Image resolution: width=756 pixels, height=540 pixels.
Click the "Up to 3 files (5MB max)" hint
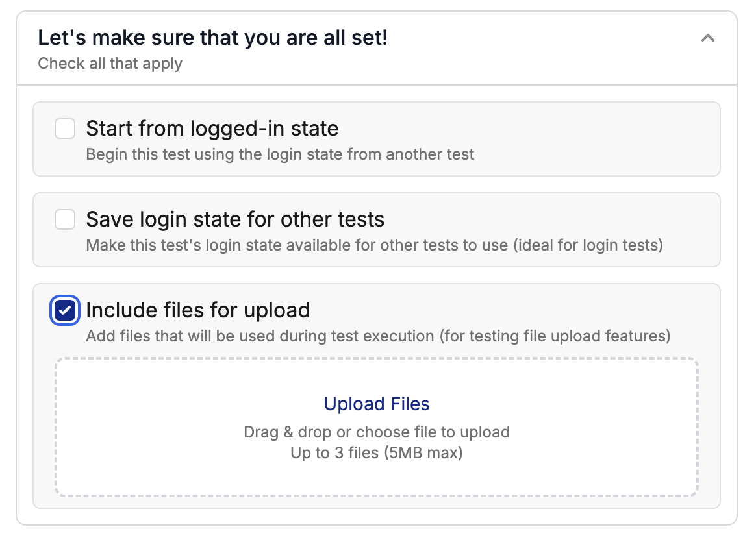coord(377,452)
